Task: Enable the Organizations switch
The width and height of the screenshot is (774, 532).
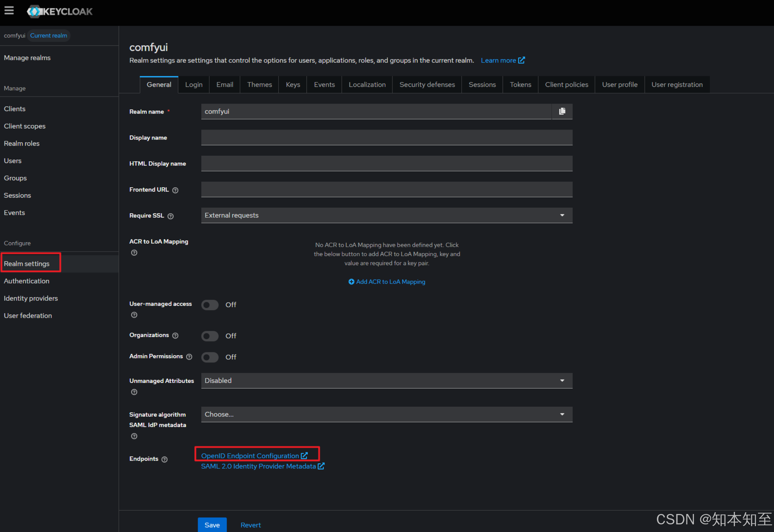Action: [210, 336]
